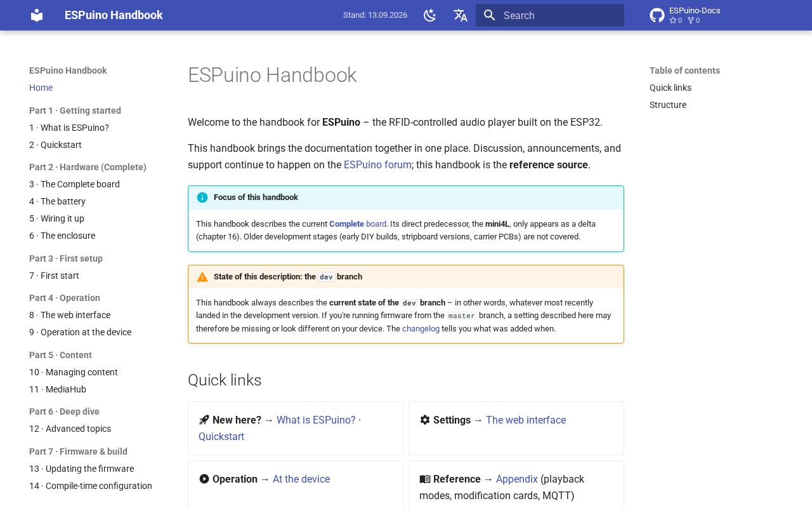Click the warning triangle icon

(202, 277)
